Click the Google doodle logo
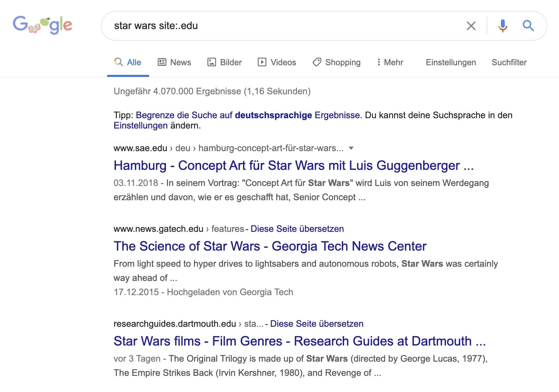 [x=42, y=25]
